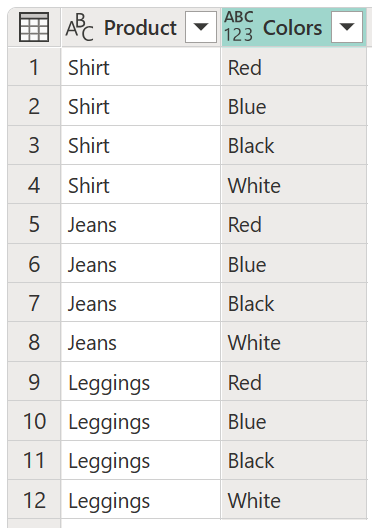Click the White cell in row 12
The width and height of the screenshot is (372, 528).
pos(294,500)
